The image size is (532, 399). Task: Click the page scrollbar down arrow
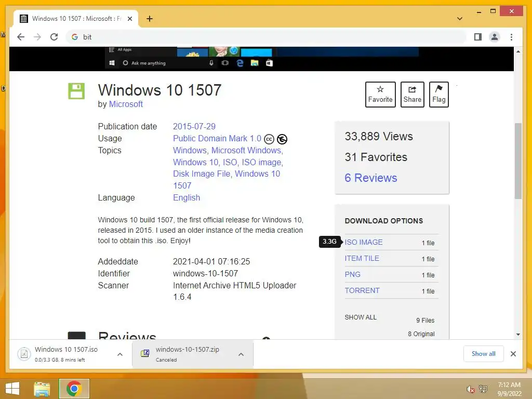[518, 335]
